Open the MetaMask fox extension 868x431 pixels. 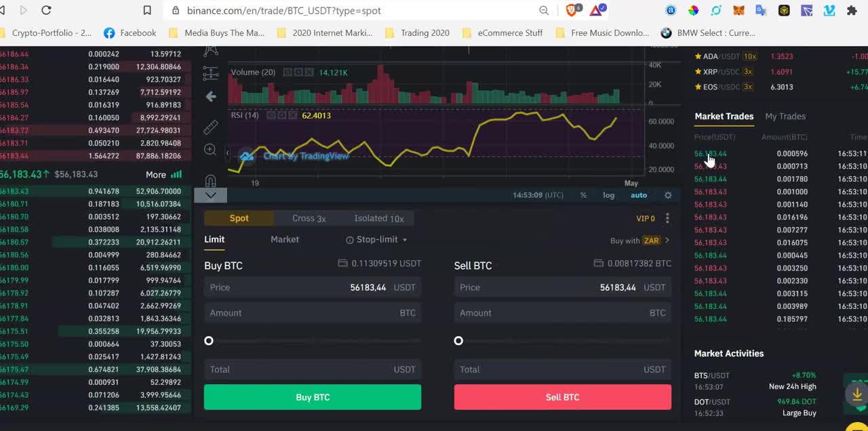click(738, 10)
